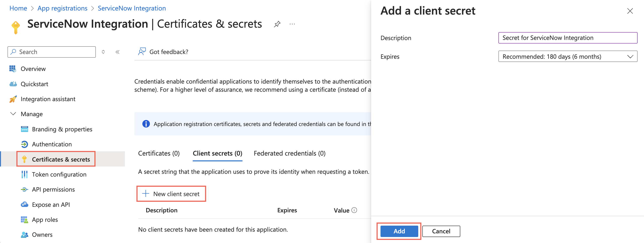644x243 pixels.
Task: Click the Expose an API cloud icon
Action: coord(24,204)
